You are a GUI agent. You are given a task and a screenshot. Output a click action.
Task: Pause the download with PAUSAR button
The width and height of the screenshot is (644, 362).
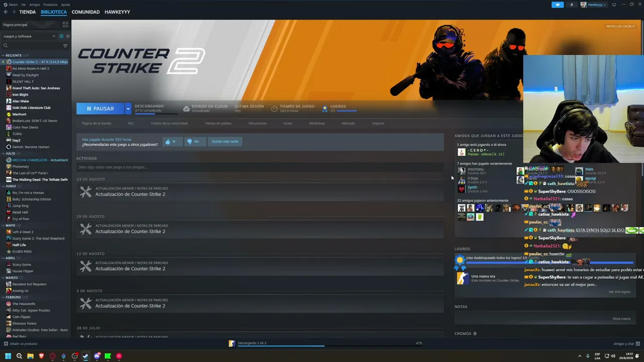point(101,109)
